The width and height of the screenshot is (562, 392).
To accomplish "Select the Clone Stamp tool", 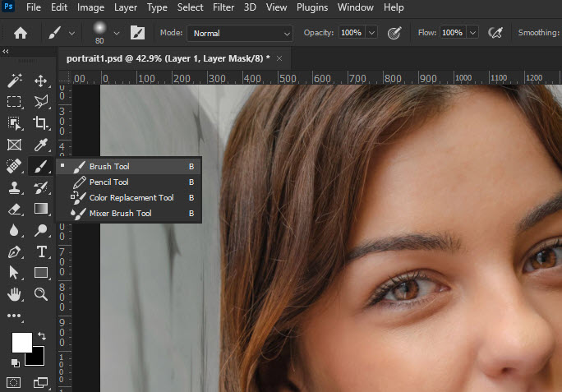I will [14, 187].
